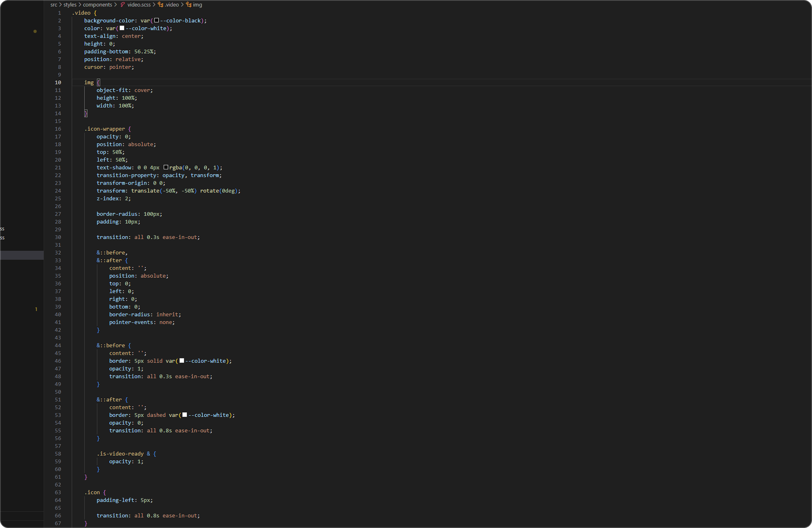Click line number 44 in the gutter
This screenshot has height=528, width=812.
(58, 345)
